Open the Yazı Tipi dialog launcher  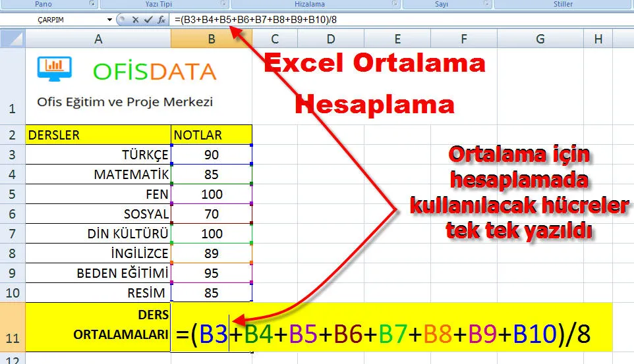point(225,5)
